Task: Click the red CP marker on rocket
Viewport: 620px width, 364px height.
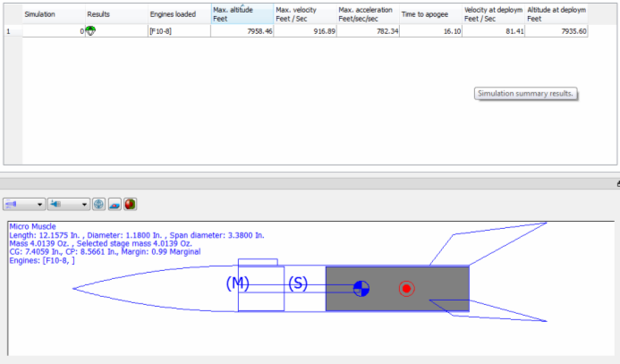Action: coord(406,289)
